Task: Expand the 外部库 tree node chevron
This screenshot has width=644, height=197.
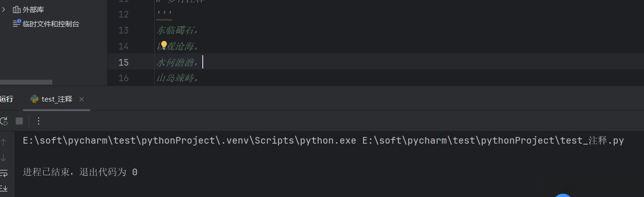Action: pyautogui.click(x=4, y=9)
